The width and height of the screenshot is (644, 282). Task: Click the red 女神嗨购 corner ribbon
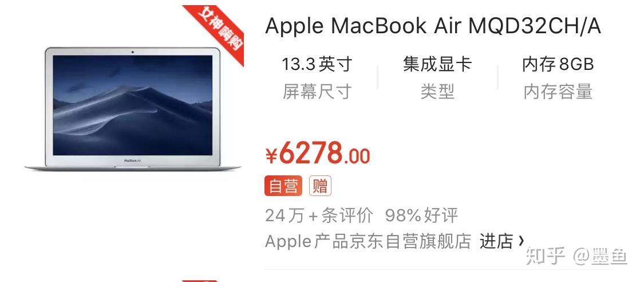(218, 31)
